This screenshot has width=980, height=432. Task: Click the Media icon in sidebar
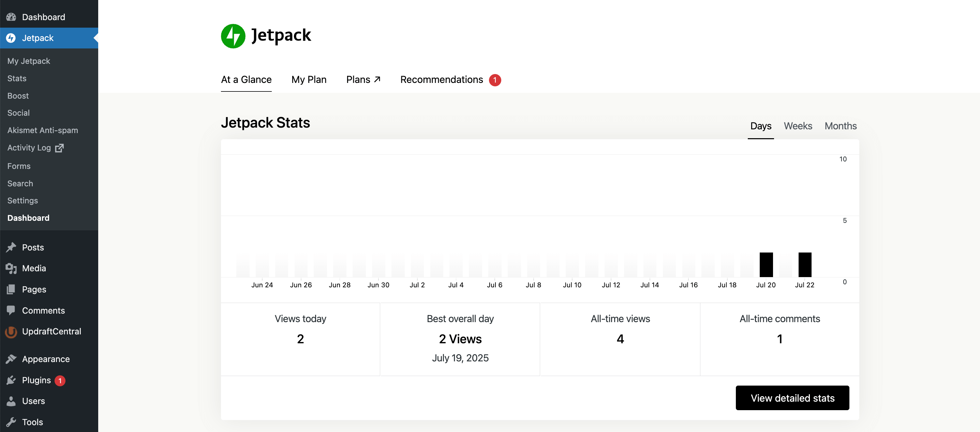11,268
